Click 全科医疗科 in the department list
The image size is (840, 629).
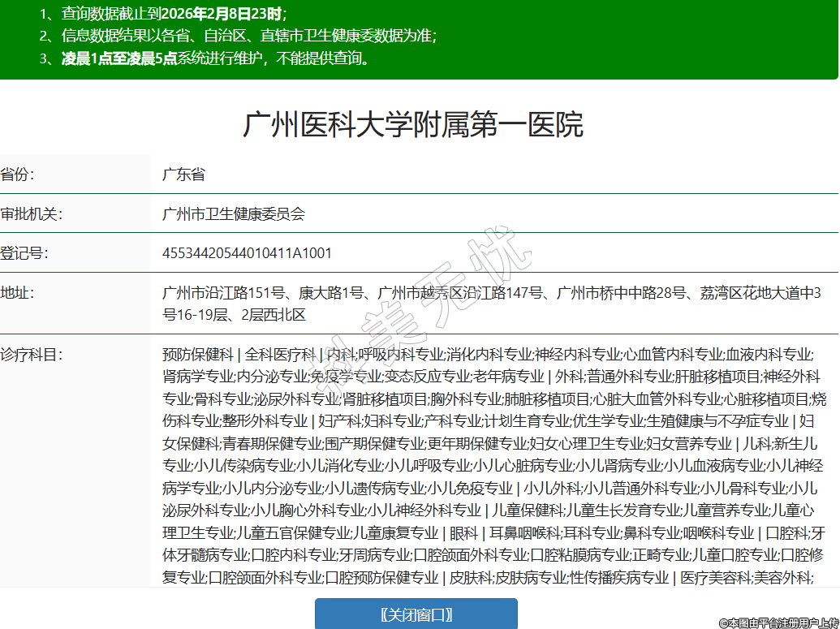[279, 355]
